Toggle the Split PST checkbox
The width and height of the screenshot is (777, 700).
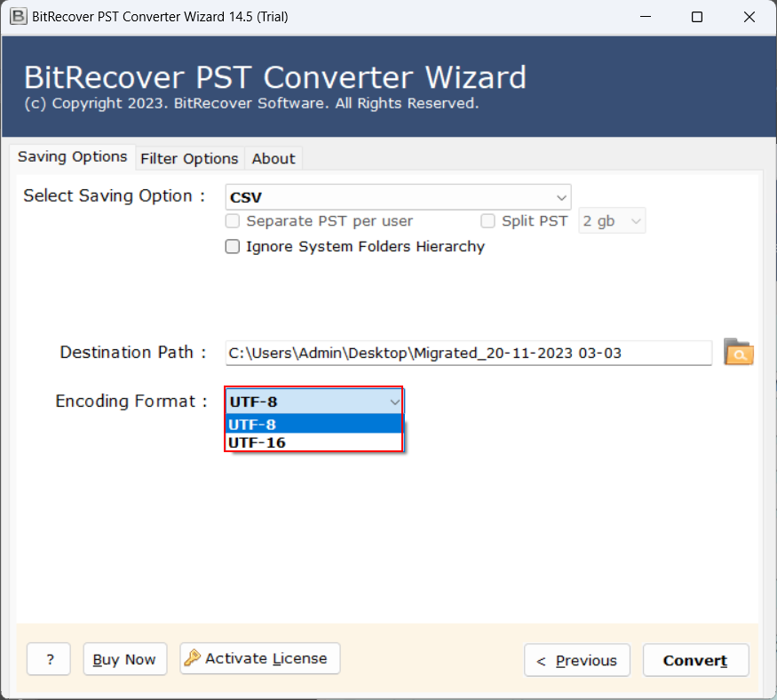point(488,220)
